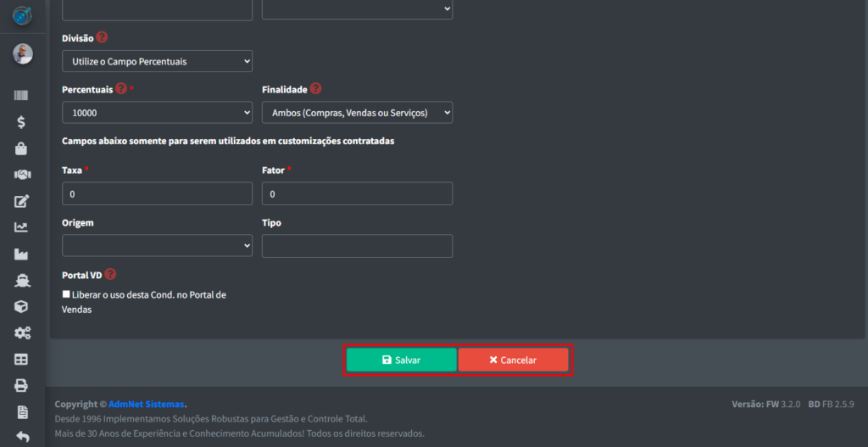Click the Salvar button
Image resolution: width=868 pixels, height=447 pixels.
point(401,360)
